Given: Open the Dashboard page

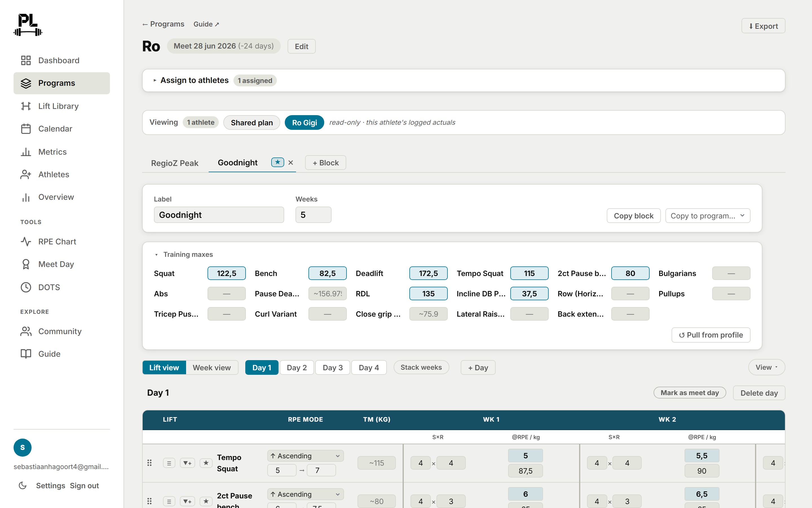Looking at the screenshot, I should (x=61, y=60).
